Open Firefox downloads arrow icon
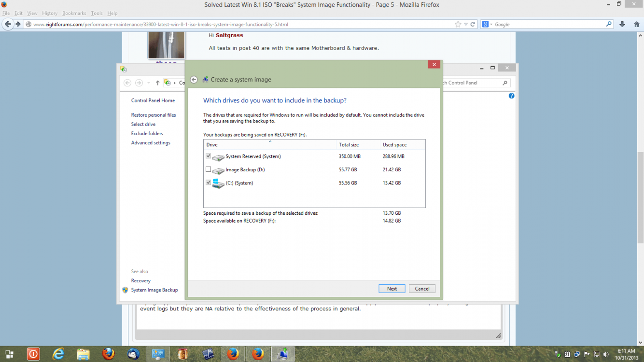644x362 pixels. pyautogui.click(x=622, y=24)
